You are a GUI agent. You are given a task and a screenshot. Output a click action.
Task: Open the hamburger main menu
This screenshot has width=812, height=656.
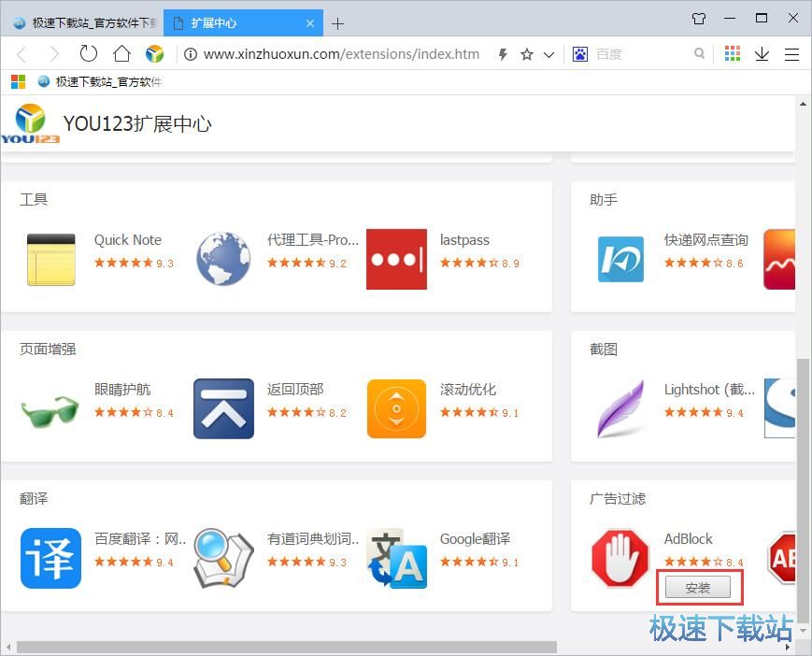click(791, 54)
